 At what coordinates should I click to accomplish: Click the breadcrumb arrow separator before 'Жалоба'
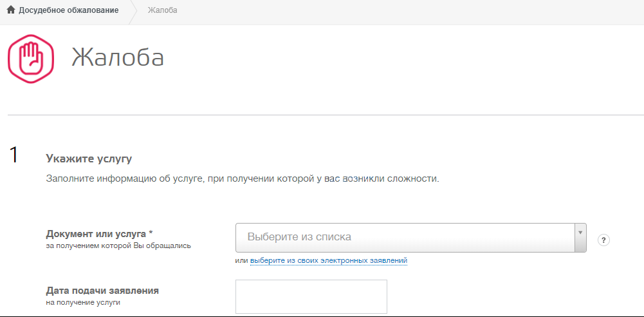click(134, 12)
